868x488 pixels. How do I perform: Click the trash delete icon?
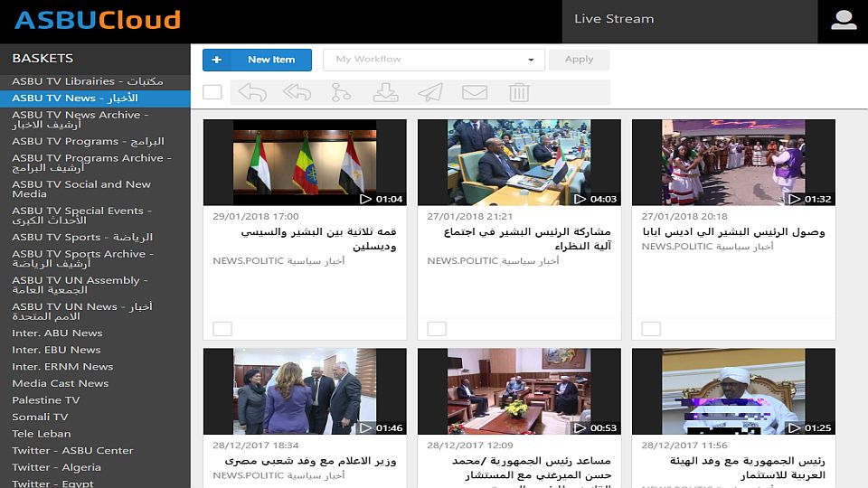pos(519,92)
